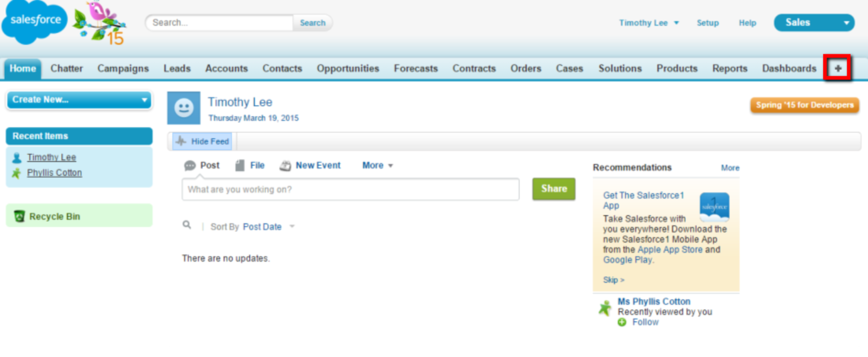
Task: Open the Sort By Post Date dropdown
Action: click(268, 227)
